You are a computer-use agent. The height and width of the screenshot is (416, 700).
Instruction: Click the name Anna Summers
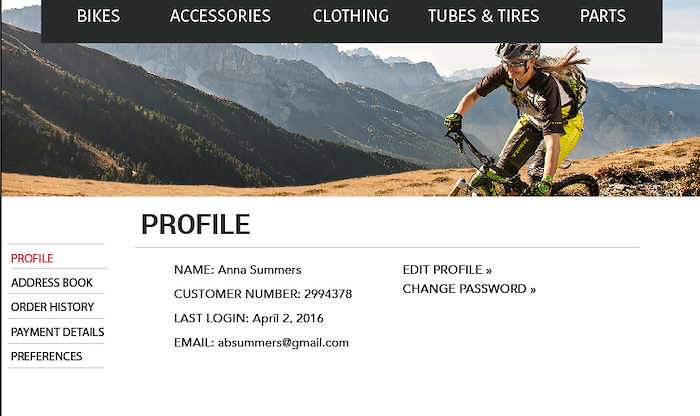click(x=259, y=270)
